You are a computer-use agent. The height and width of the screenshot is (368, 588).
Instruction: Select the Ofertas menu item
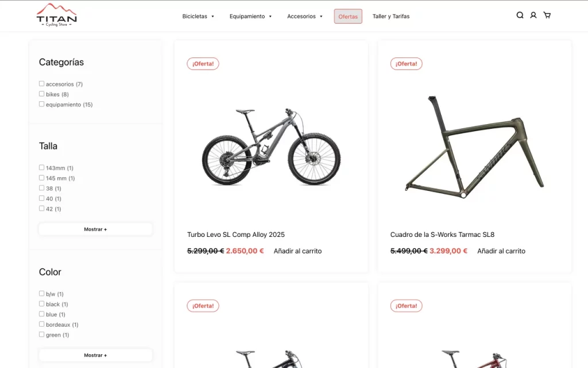coord(348,16)
